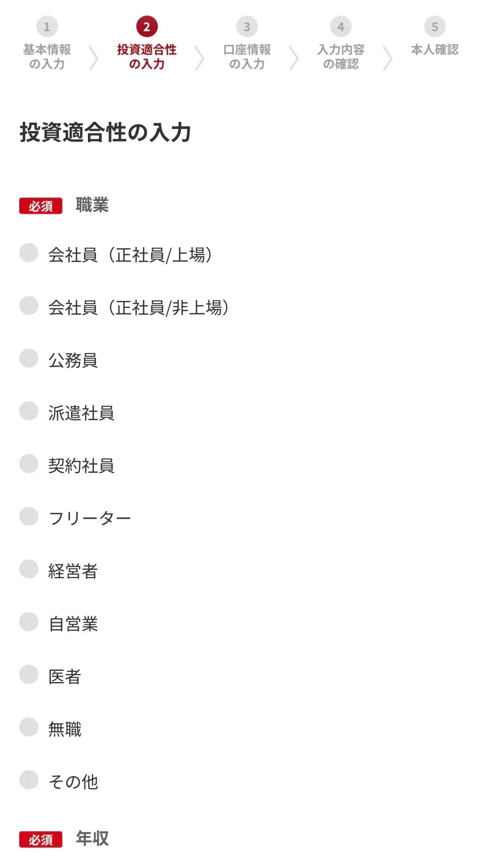Viewport: 482px width, 868px height.
Task: Click 本人確認 step label
Action: tap(435, 50)
